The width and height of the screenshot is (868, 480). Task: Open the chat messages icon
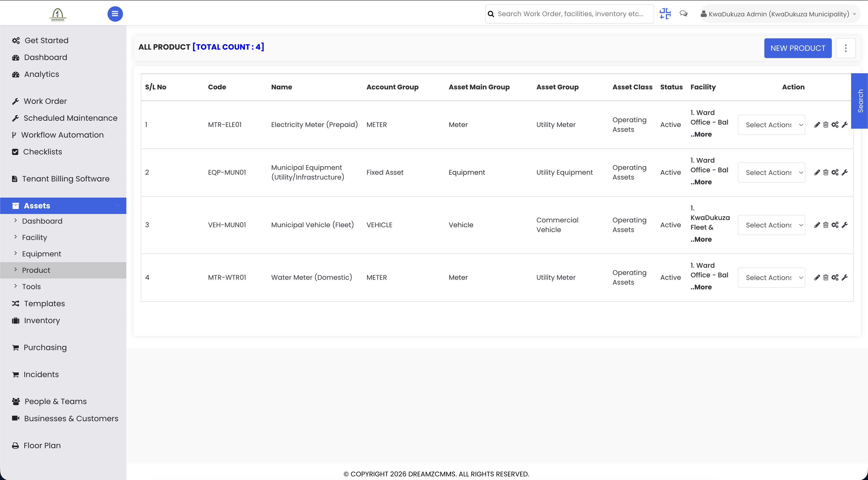[683, 14]
